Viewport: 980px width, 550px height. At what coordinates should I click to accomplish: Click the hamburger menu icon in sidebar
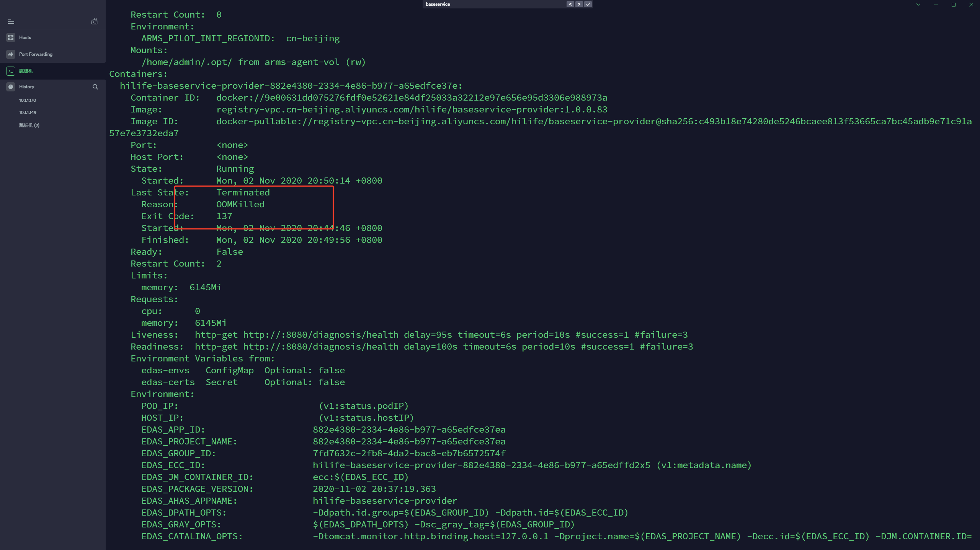[x=11, y=22]
